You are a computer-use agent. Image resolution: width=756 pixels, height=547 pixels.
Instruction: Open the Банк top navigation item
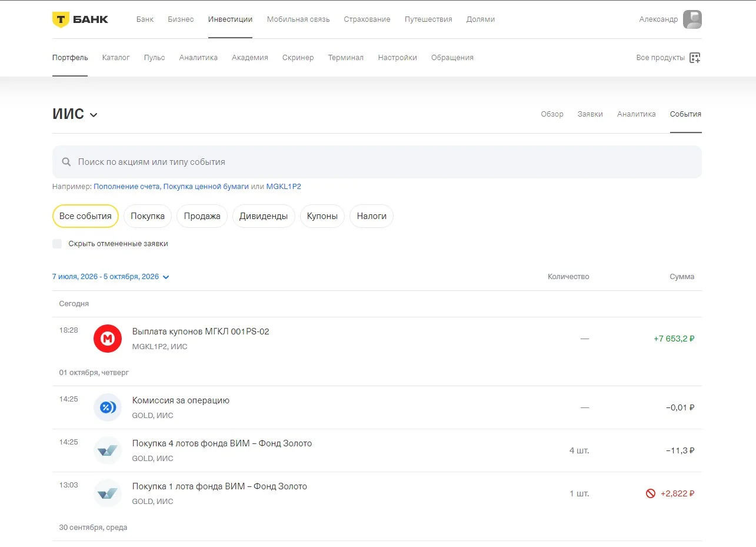click(x=145, y=19)
